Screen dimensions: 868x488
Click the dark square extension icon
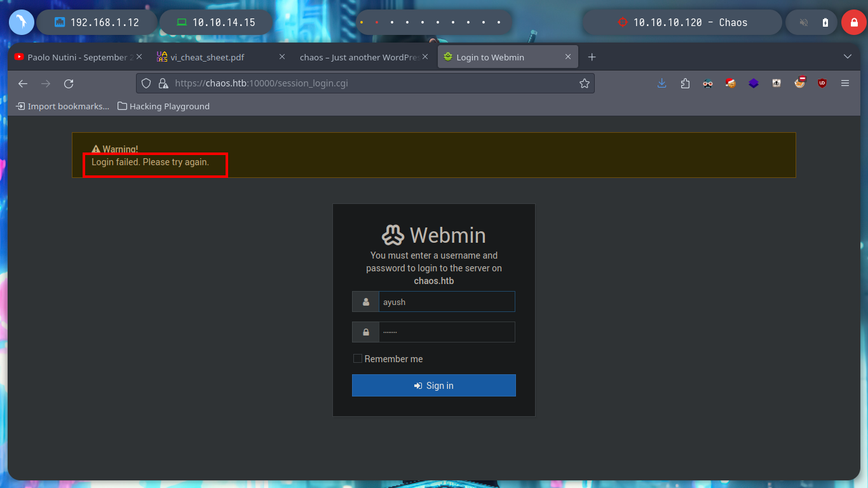[776, 83]
